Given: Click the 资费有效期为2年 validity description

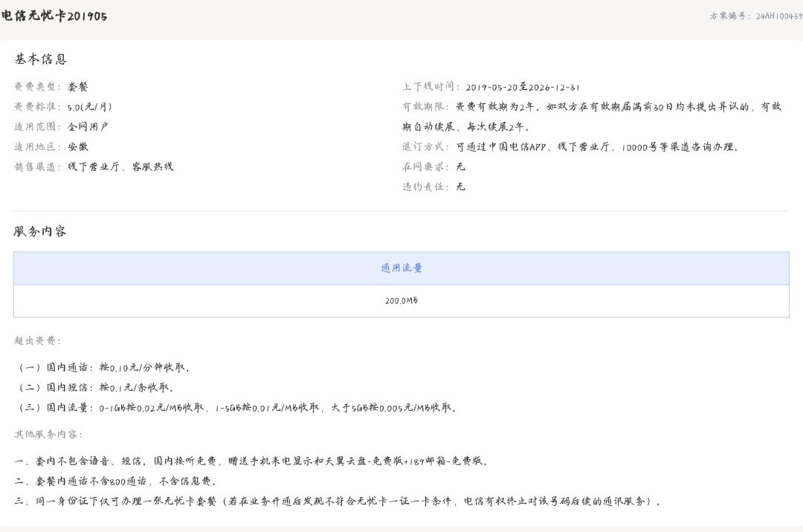Looking at the screenshot, I should click(592, 117).
